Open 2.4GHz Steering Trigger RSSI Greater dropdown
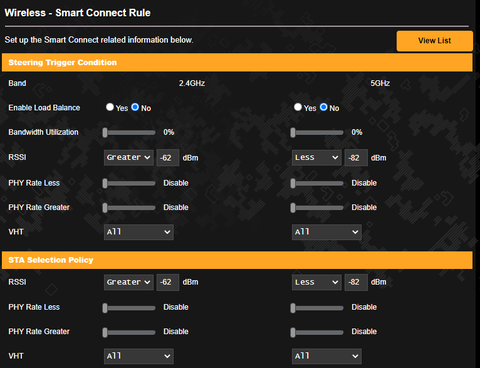The height and width of the screenshot is (368, 480). pos(129,157)
